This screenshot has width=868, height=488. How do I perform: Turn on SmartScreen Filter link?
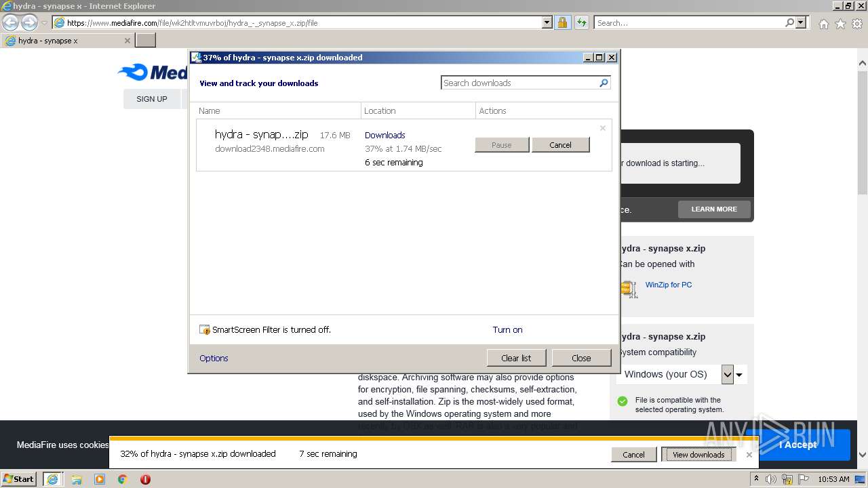point(507,329)
